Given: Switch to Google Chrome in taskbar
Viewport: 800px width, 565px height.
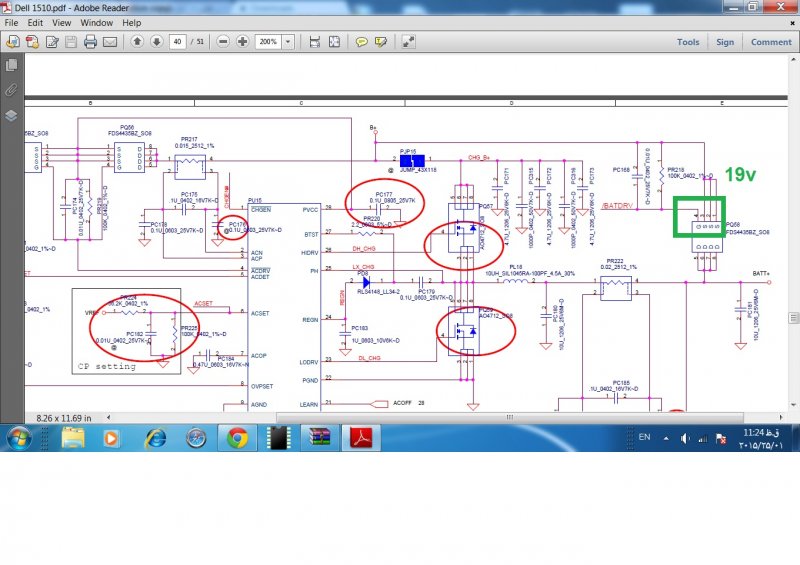Looking at the screenshot, I should (238, 438).
